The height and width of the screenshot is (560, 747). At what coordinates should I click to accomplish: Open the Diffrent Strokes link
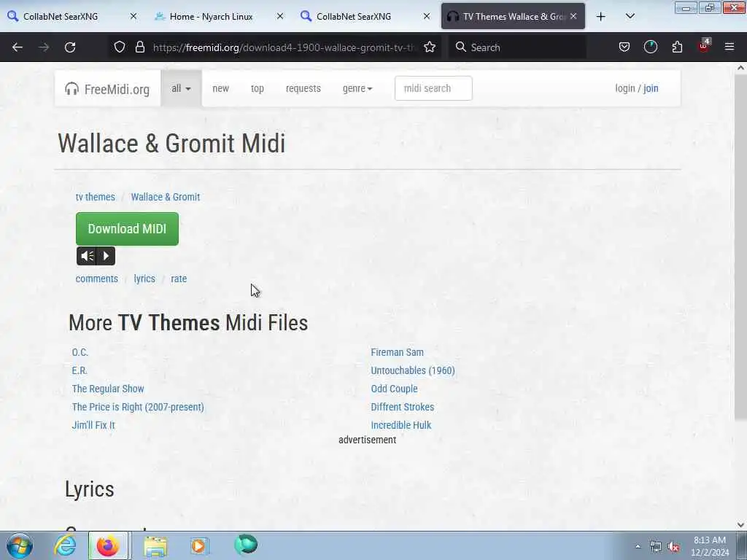[x=403, y=407]
